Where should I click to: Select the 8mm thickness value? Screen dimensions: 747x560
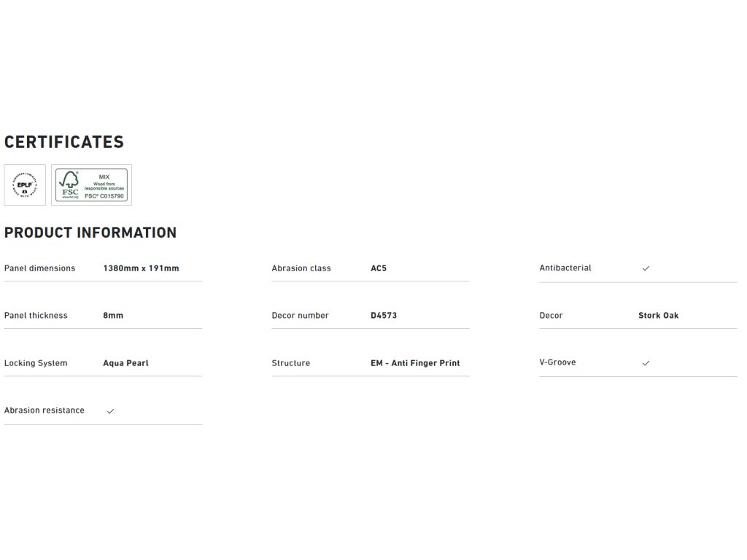113,316
